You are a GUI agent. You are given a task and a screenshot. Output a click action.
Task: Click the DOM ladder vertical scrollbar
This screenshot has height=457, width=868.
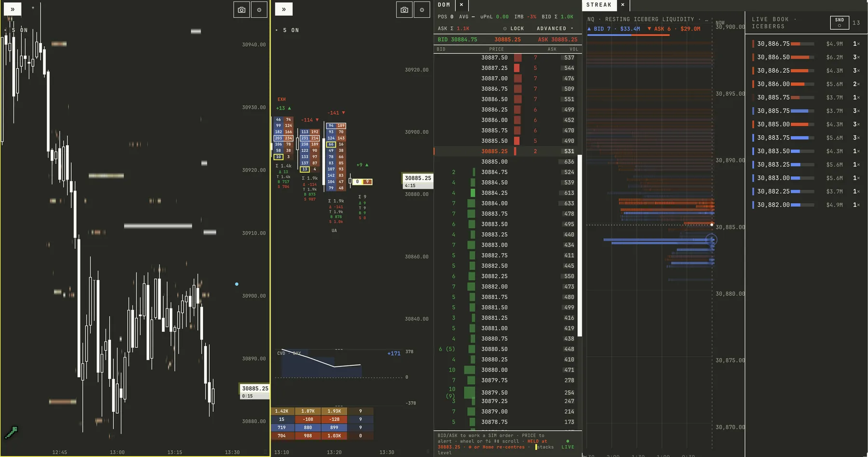(580, 246)
